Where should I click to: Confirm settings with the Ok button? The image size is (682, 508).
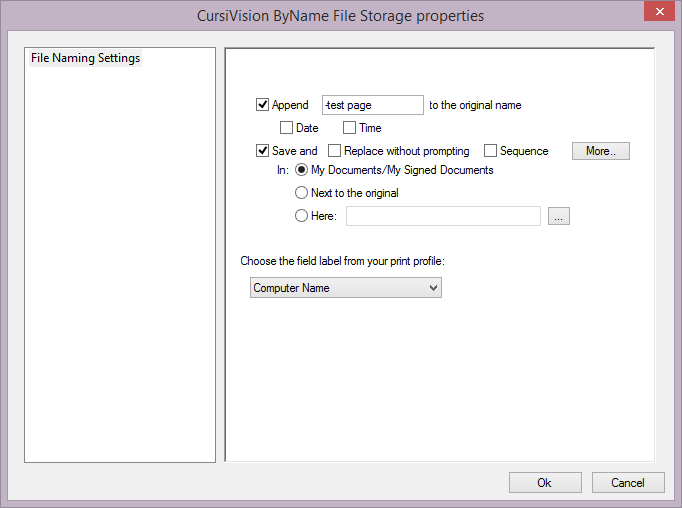coord(544,483)
